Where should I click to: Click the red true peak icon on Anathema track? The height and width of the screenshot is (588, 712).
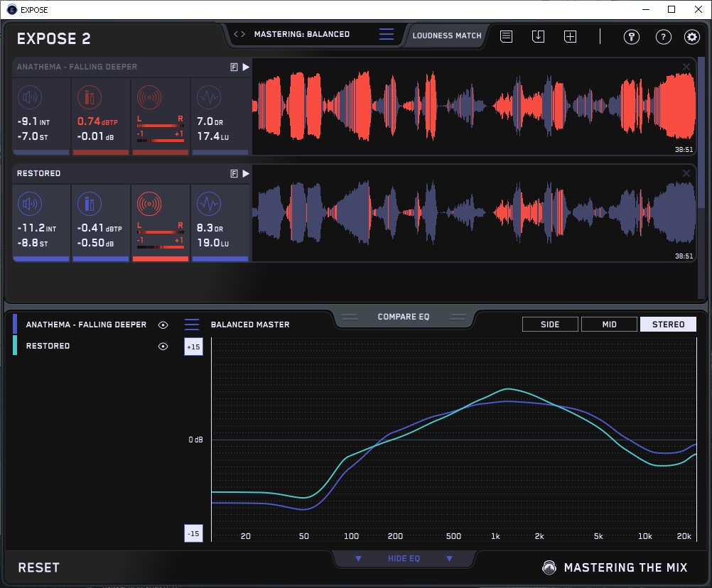pyautogui.click(x=89, y=97)
